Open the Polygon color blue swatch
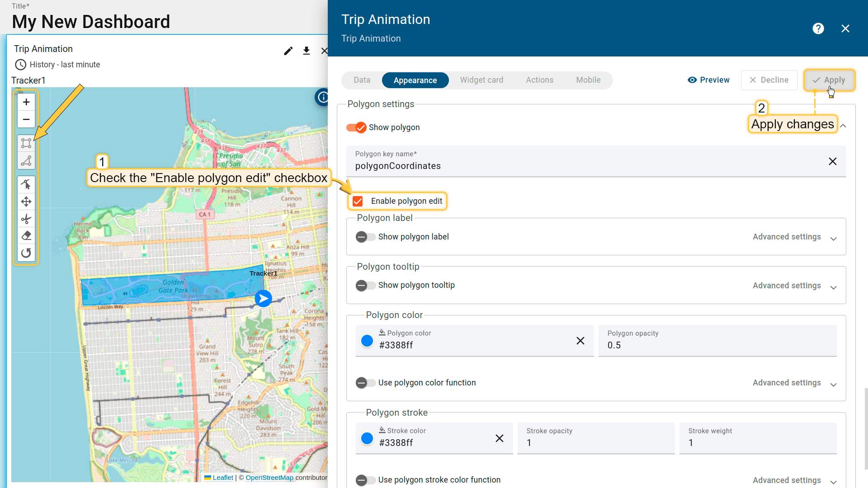Image resolution: width=868 pixels, height=488 pixels. click(x=367, y=341)
